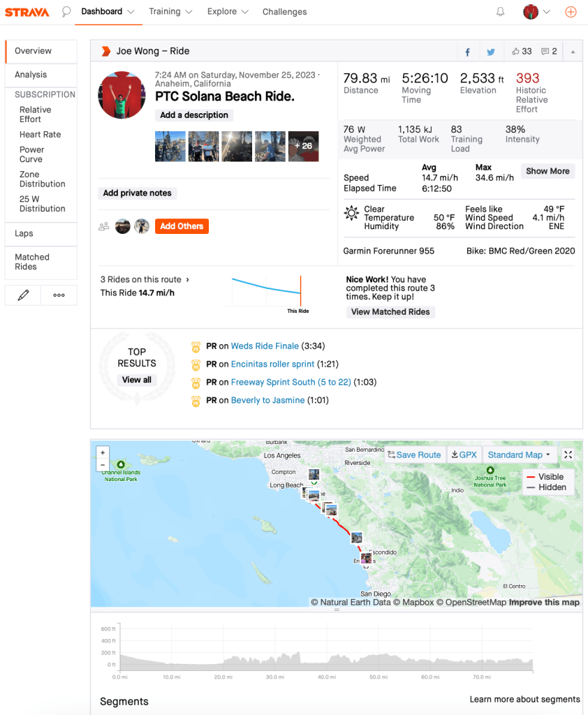Expand the profile avatar menu
The width and height of the screenshot is (588, 715).
(537, 11)
